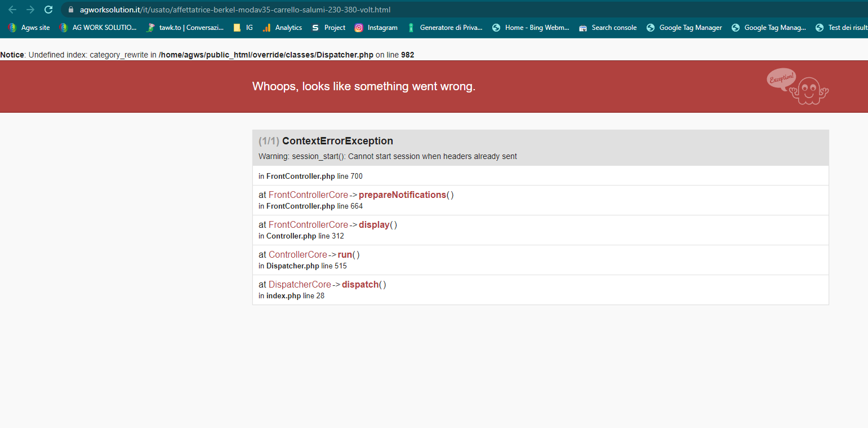The height and width of the screenshot is (428, 868).
Task: Click the FrontController.php line 700 row
Action: (541, 176)
